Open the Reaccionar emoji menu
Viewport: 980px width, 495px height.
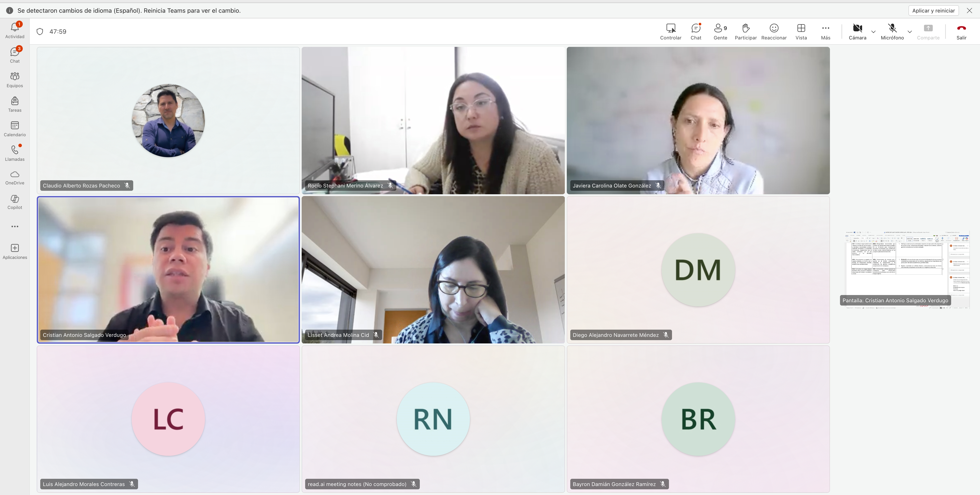coord(774,28)
